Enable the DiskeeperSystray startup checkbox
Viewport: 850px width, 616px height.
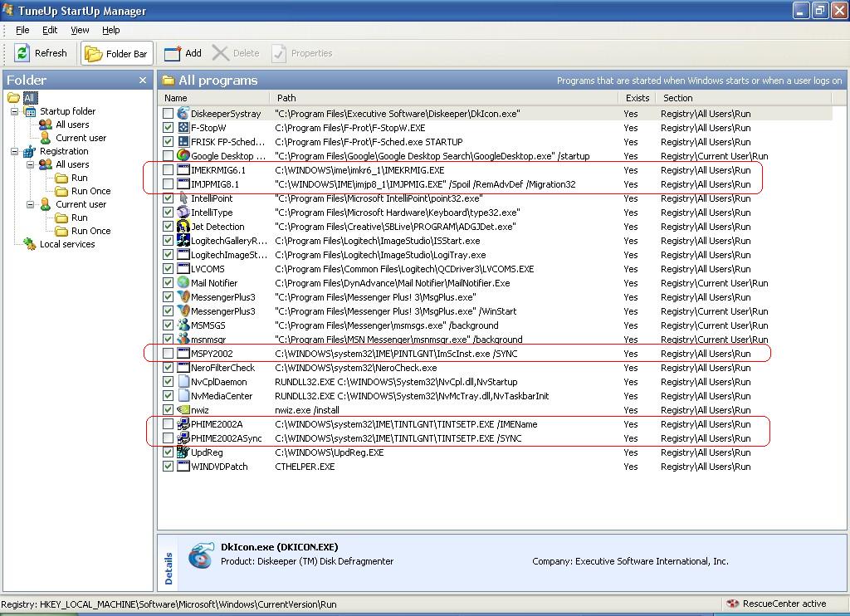coord(168,114)
